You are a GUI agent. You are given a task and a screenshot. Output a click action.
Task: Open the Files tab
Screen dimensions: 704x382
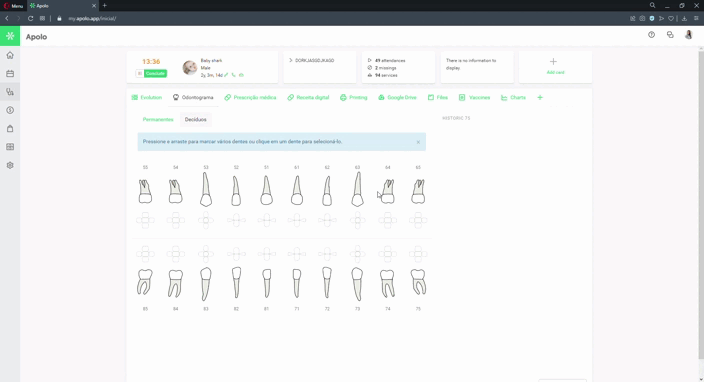[438, 97]
